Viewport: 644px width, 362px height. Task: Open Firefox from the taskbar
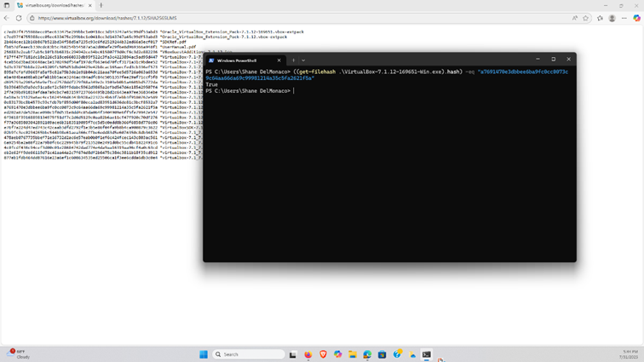[308, 354]
